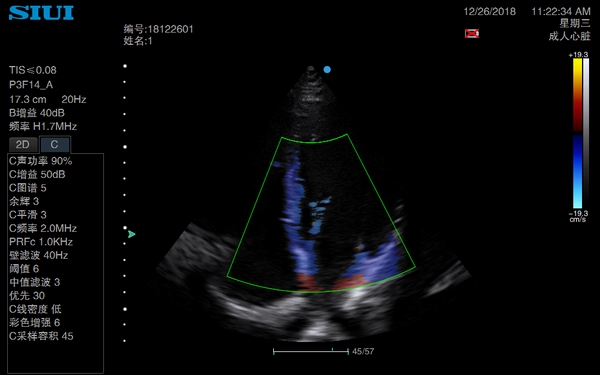Switch to the 2D parameter tab
The image size is (600, 375).
pos(23,145)
